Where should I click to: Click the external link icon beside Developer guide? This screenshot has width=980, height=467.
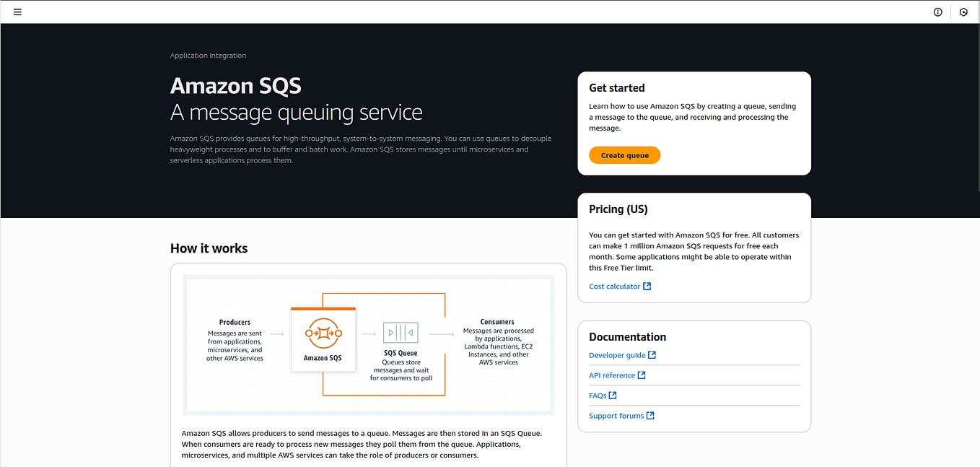tap(652, 354)
